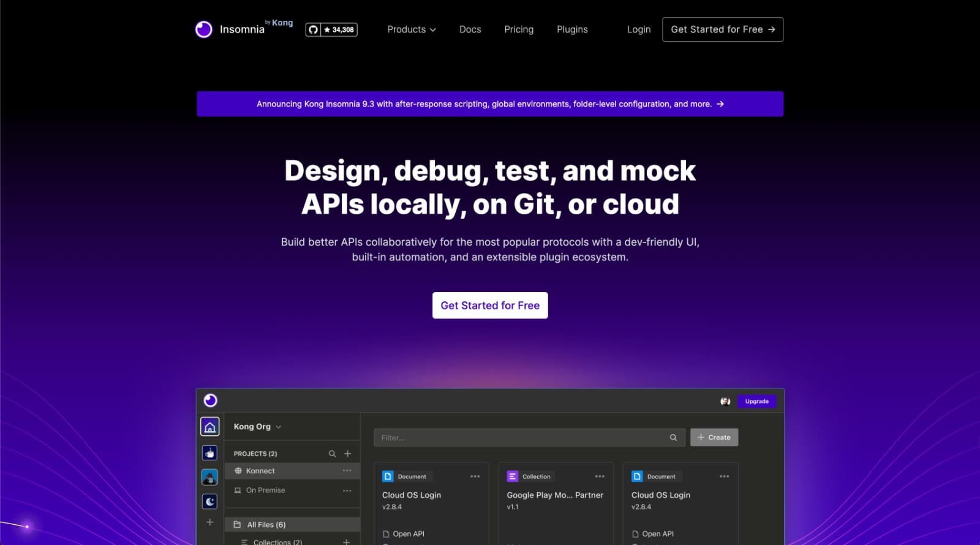The image size is (980, 545).
Task: Open the options menu on the Google Play card
Action: tap(600, 476)
